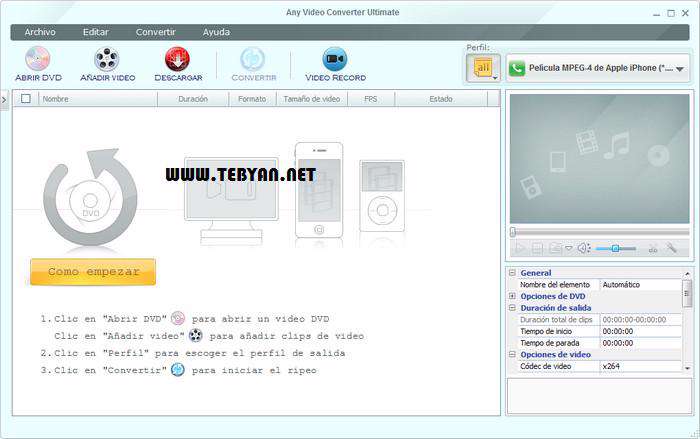Select the 'Duración total de clips' row
This screenshot has height=439, width=700.
pyautogui.click(x=599, y=320)
